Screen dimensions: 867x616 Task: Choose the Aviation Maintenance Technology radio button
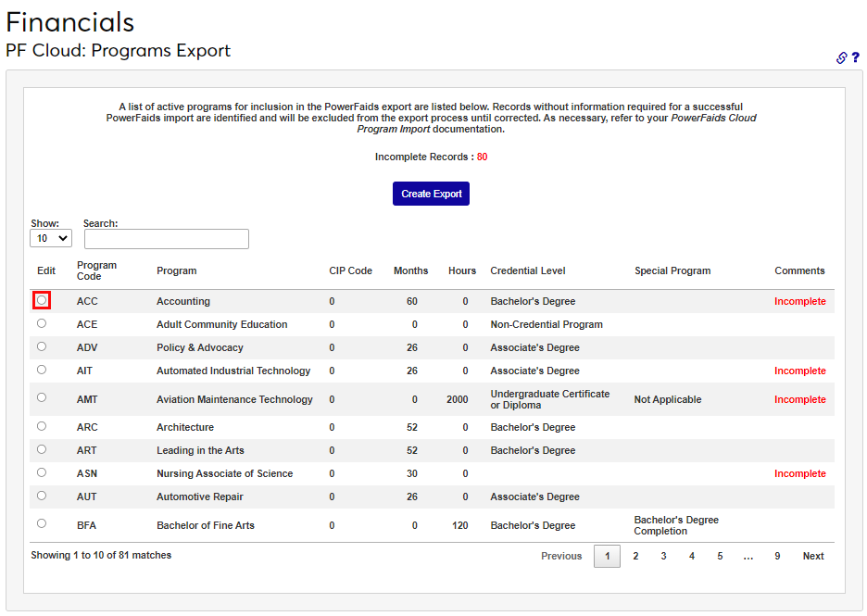pyautogui.click(x=42, y=397)
